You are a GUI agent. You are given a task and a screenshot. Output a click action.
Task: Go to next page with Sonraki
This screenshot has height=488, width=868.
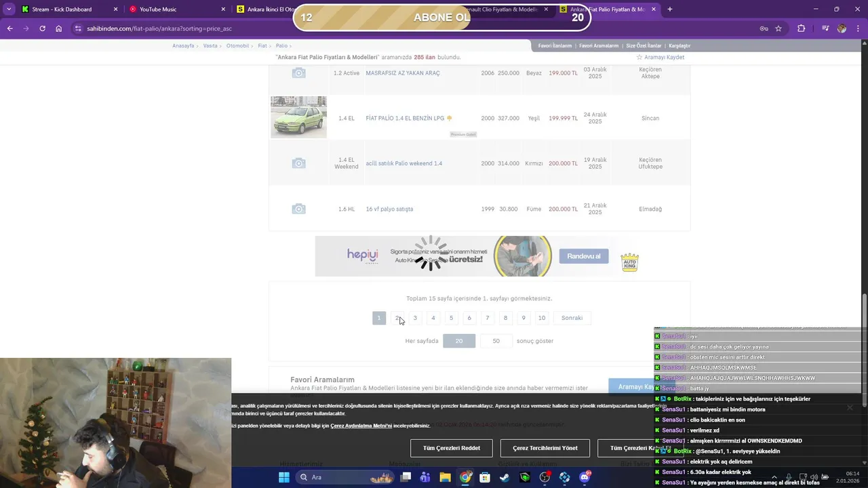point(572,318)
